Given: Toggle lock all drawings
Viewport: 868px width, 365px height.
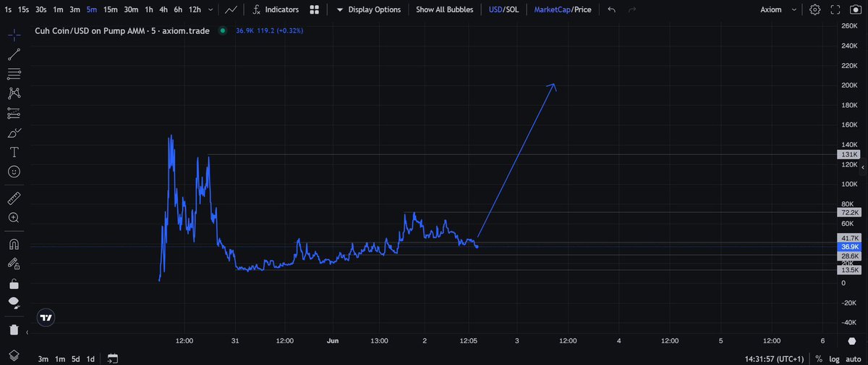Looking at the screenshot, I should coord(14,283).
